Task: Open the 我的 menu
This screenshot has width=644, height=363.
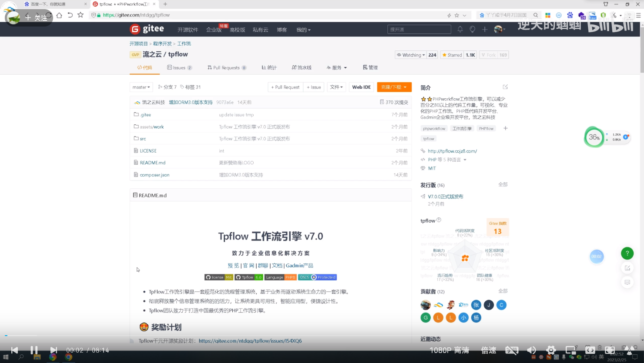Action: tap(303, 30)
